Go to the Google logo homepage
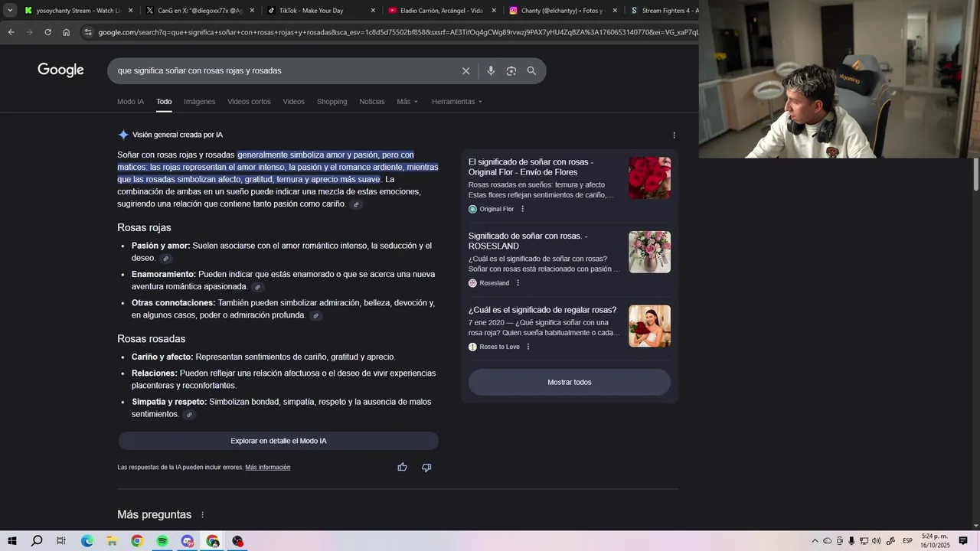Viewport: 980px width, 551px height. [x=60, y=70]
